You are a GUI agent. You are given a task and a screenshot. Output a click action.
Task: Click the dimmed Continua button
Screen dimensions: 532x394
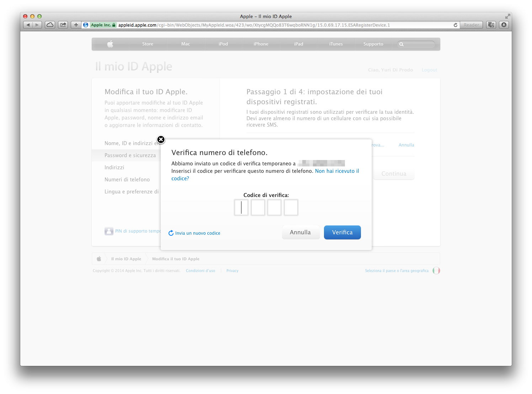(x=394, y=174)
